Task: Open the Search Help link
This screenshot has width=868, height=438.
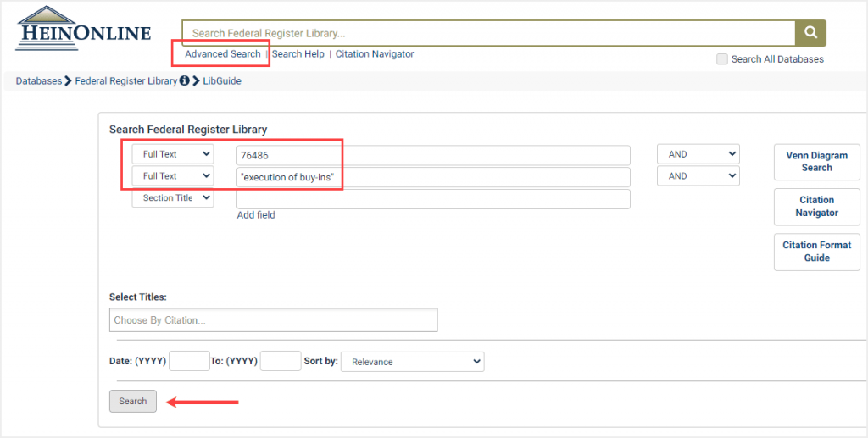Action: (298, 53)
